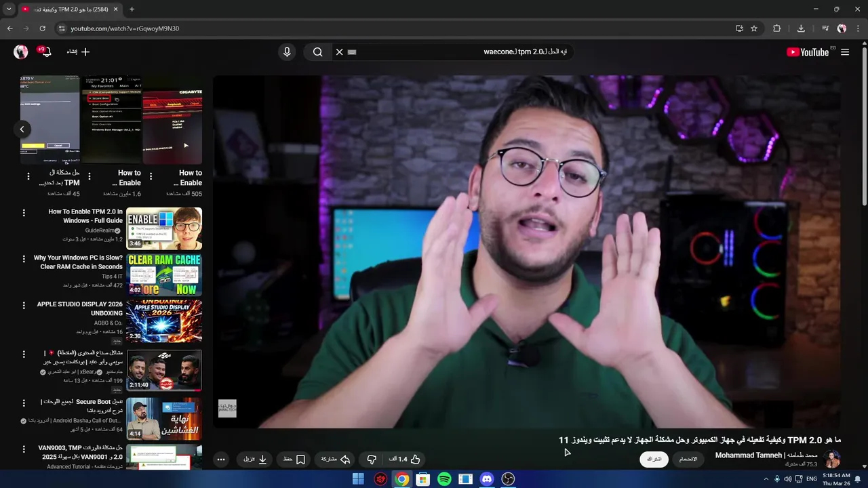The width and height of the screenshot is (868, 488).
Task: Save video to playlist bookmark button
Action: coord(294,459)
